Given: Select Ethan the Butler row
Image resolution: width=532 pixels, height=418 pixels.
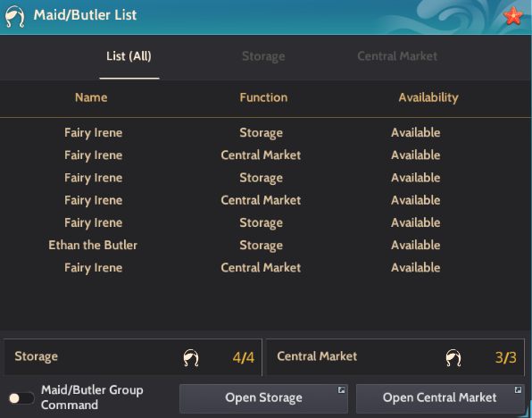Looking at the screenshot, I should tap(266, 245).
